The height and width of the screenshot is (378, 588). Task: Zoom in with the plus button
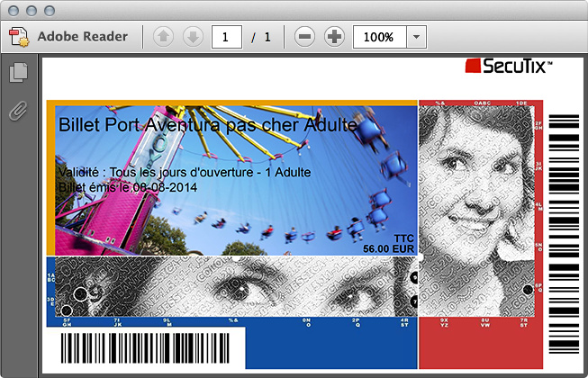pos(334,37)
